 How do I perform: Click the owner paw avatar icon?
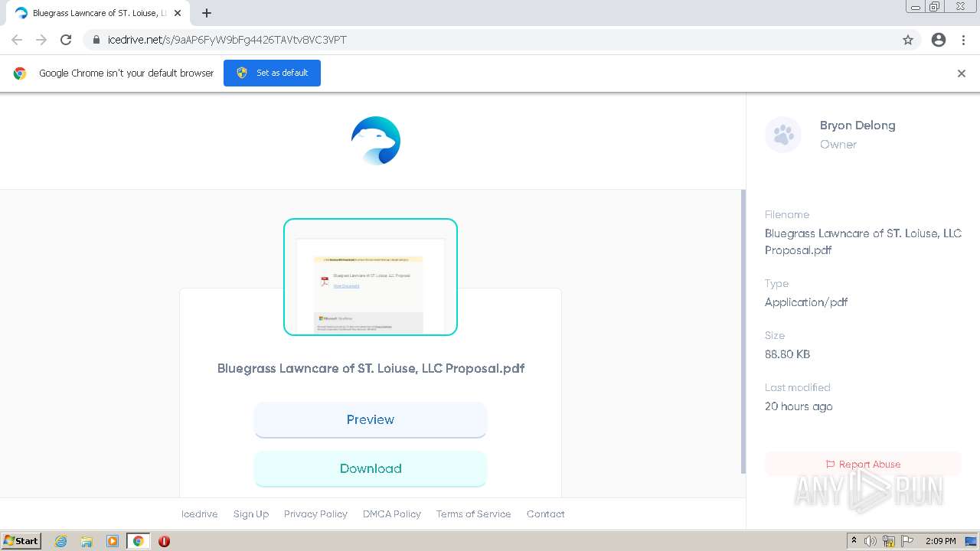click(783, 135)
